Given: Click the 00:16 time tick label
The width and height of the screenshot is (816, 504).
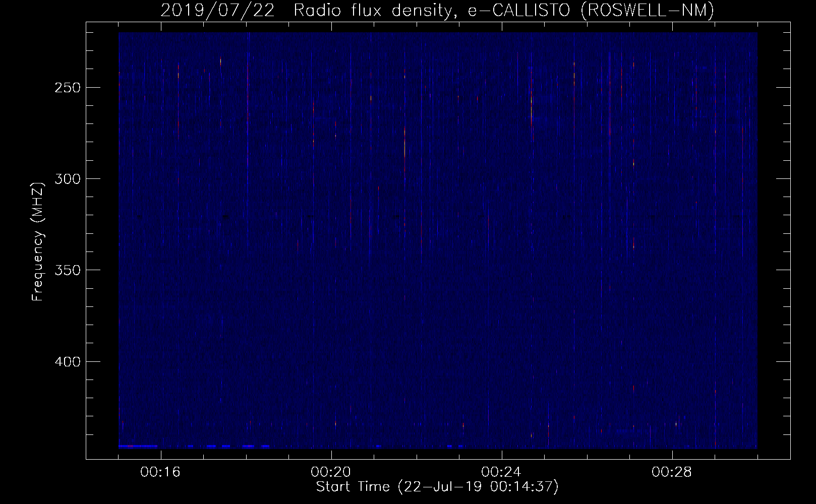Looking at the screenshot, I should pos(161,472).
